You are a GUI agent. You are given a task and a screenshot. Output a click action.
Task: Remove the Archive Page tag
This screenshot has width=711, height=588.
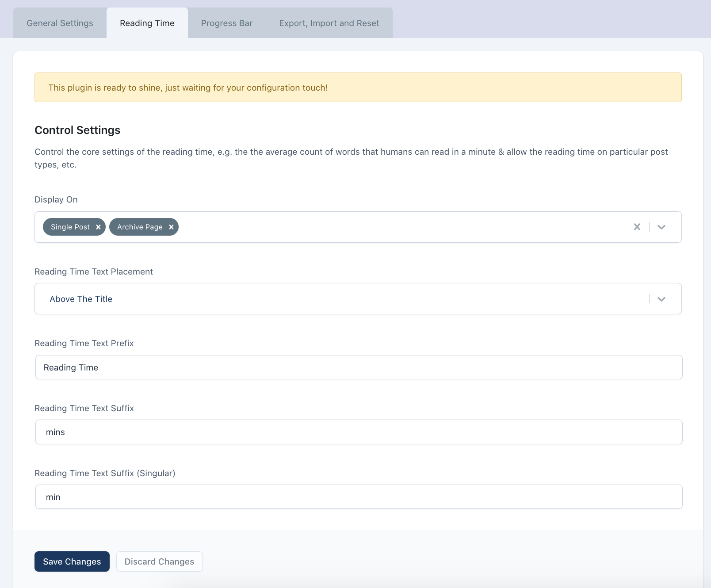coord(171,227)
